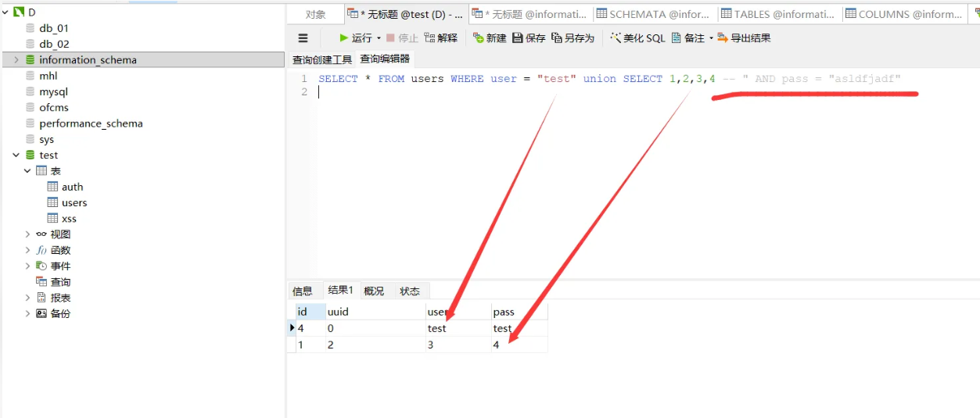Click the SQL SELECT statement on line 1
The image size is (980, 418).
click(609, 79)
